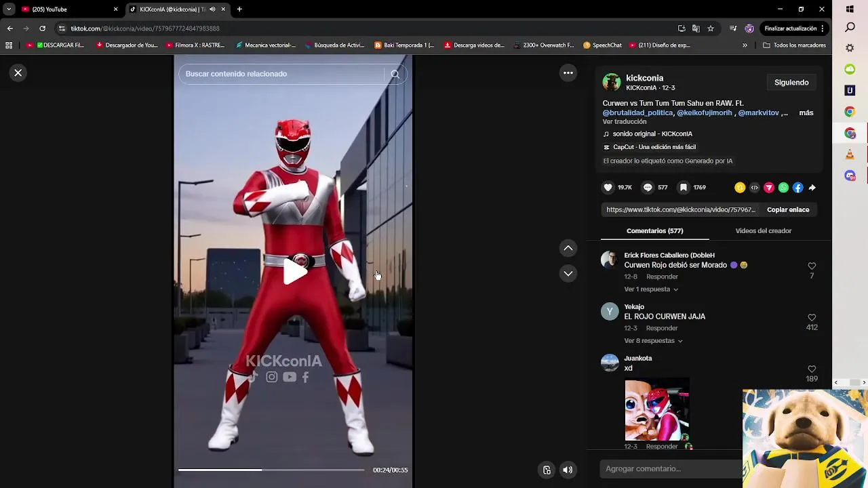
Task: Translate this page icon
Action: 696,28
